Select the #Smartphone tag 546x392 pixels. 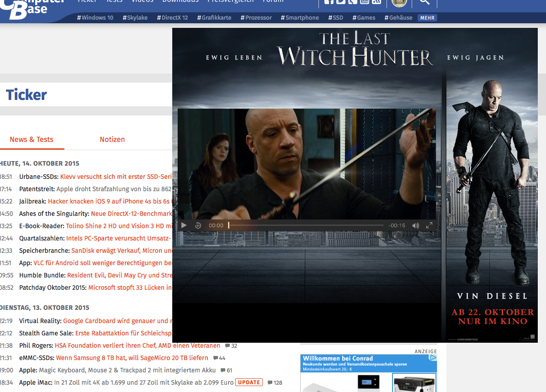coord(300,18)
